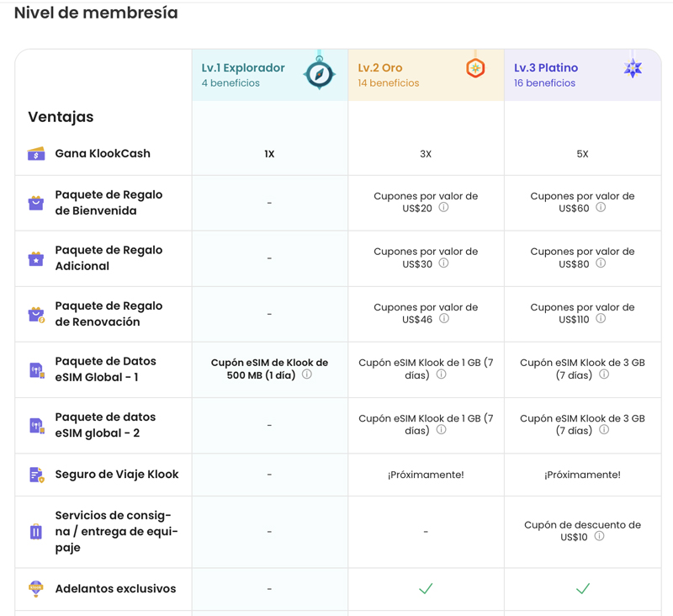The width and height of the screenshot is (673, 616).
Task: Click the purple star badge for Lv.3 Platino
Action: tap(633, 68)
